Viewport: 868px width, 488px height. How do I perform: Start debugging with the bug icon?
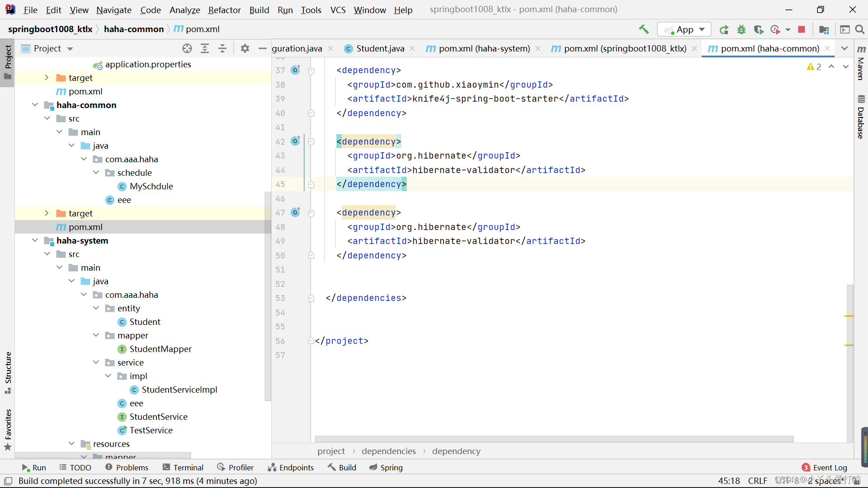(741, 29)
